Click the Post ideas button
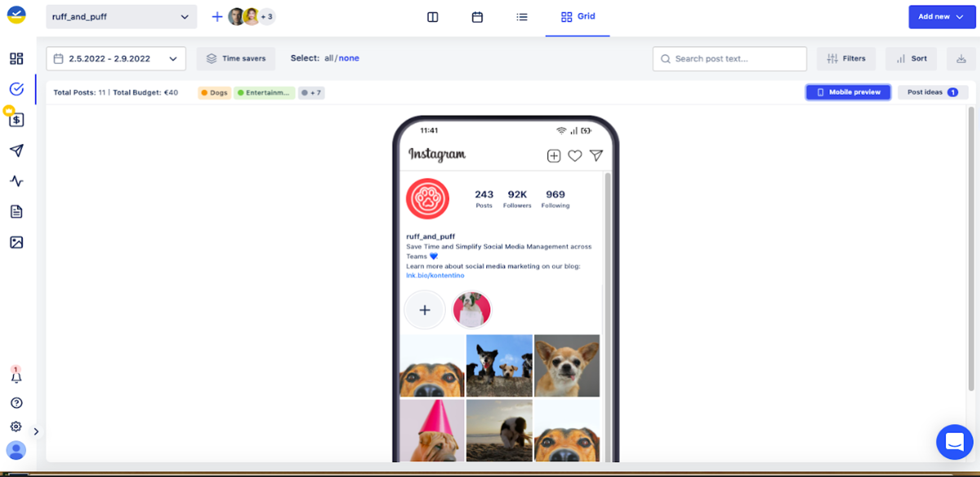 (x=931, y=92)
